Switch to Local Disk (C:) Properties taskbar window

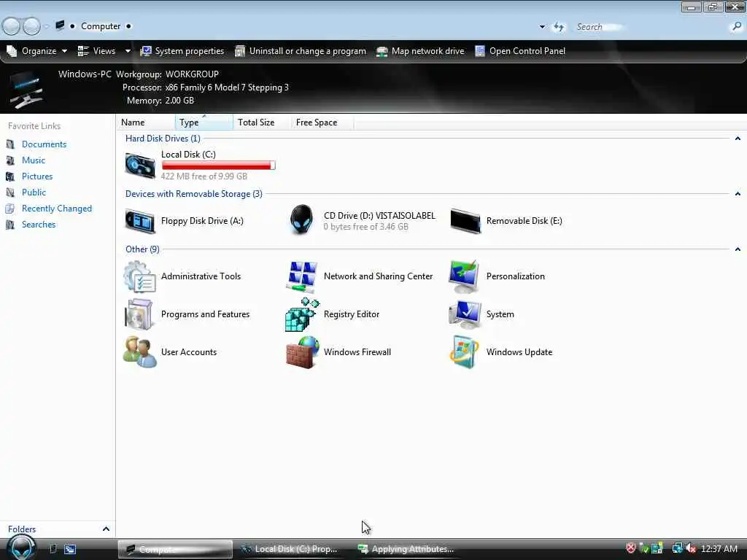coord(290,549)
